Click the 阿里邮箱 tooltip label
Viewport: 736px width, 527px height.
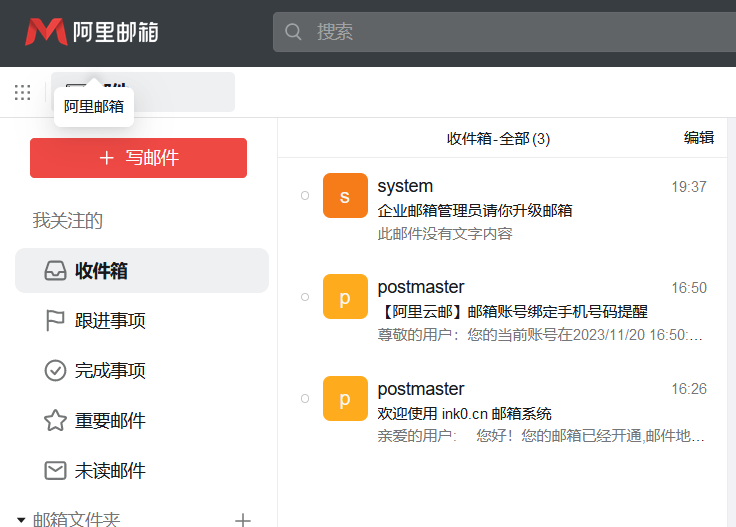click(x=94, y=107)
